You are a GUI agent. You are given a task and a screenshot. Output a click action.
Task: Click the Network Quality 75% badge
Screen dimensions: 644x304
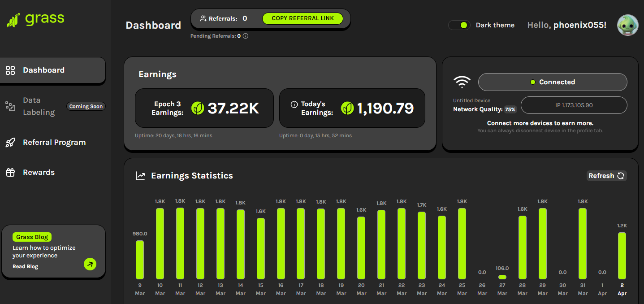[x=510, y=109]
